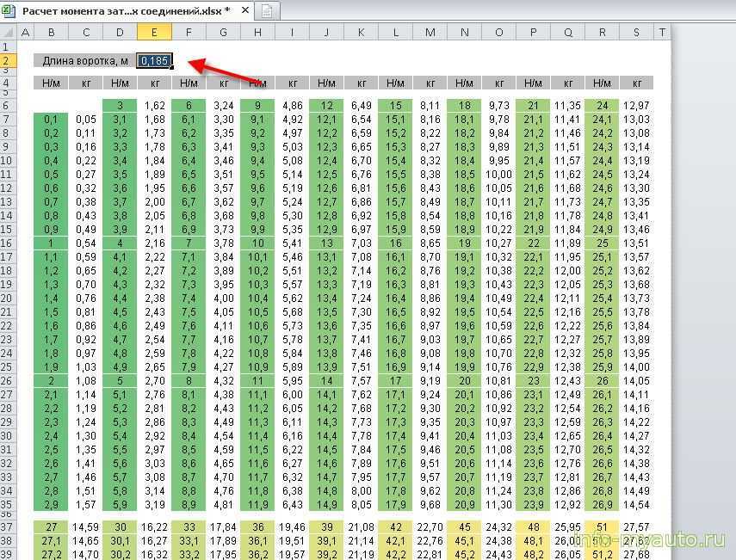Screen dimensions: 736x560
Task: Select green cell with value 22,5
Action: (533, 312)
